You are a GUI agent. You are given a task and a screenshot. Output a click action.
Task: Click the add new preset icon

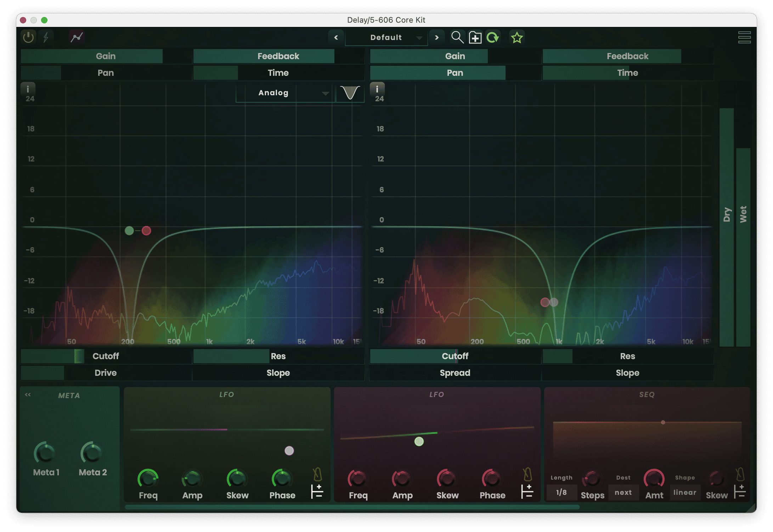[x=475, y=38]
